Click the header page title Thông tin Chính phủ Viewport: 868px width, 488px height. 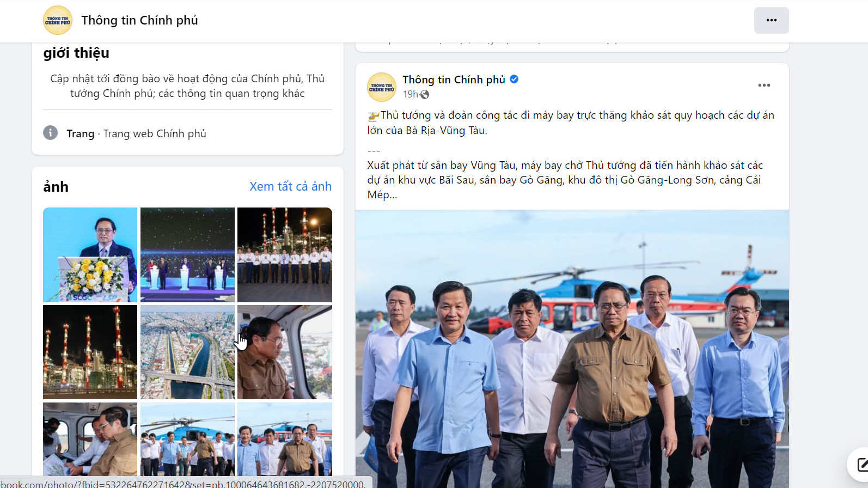140,20
